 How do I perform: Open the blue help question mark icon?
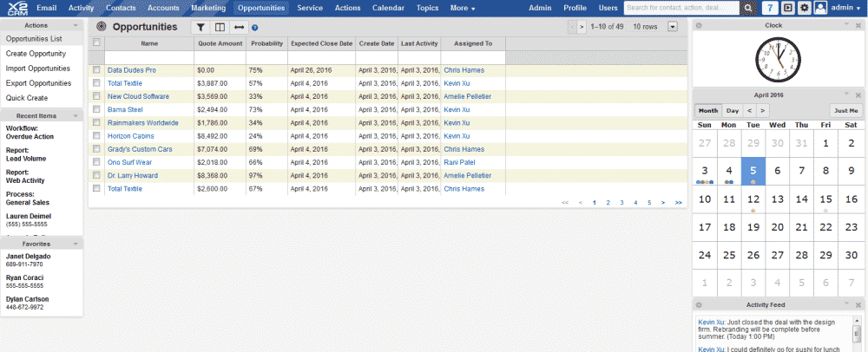255,27
